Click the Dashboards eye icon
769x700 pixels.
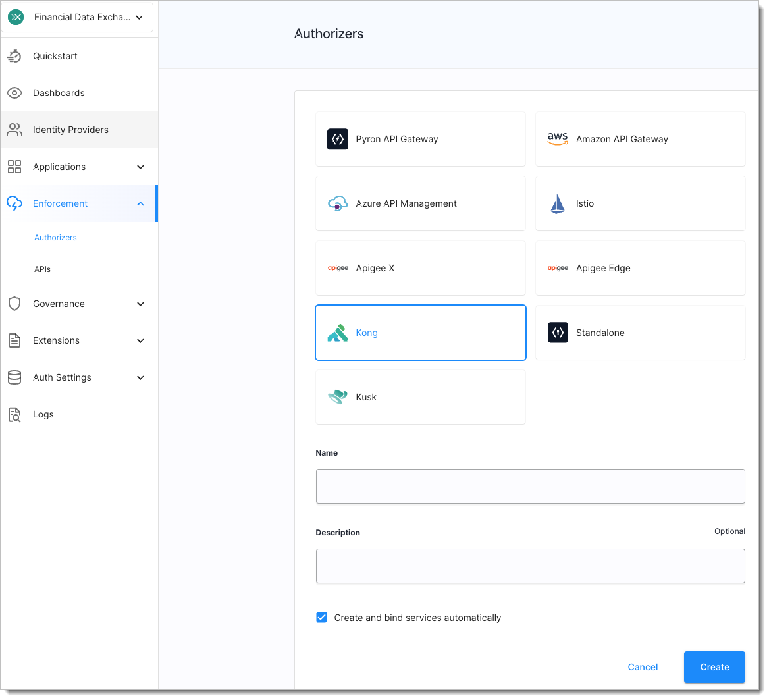[14, 94]
